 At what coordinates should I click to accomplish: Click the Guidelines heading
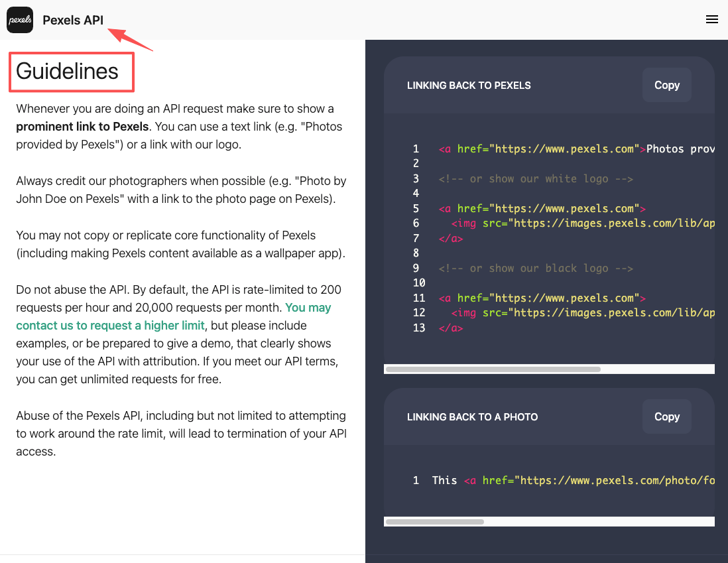tap(68, 71)
